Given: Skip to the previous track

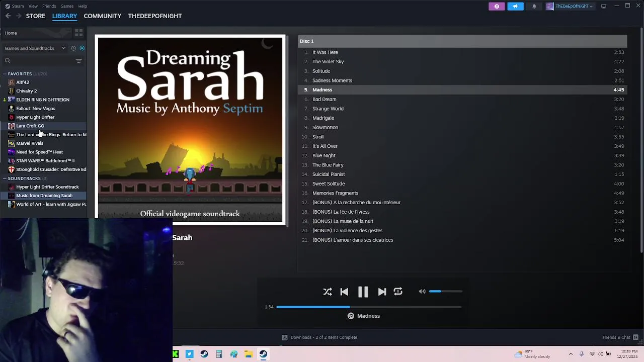Looking at the screenshot, I should pos(344,292).
